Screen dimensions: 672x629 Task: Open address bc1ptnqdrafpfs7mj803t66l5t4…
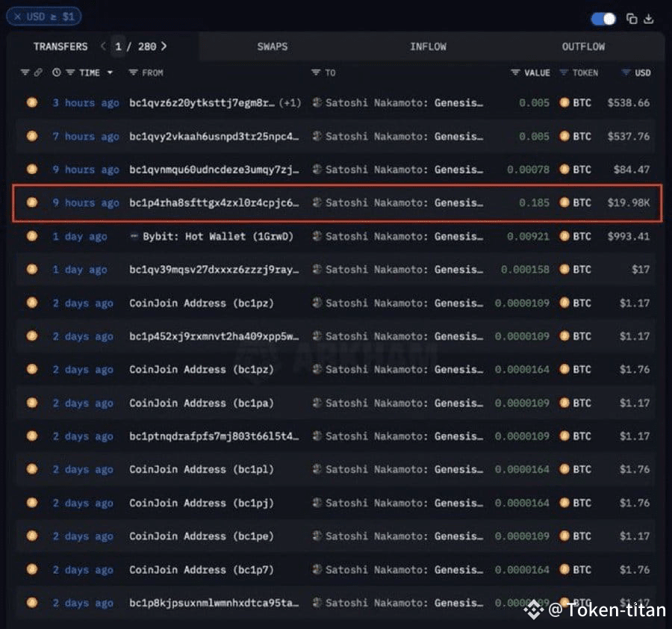click(x=214, y=436)
